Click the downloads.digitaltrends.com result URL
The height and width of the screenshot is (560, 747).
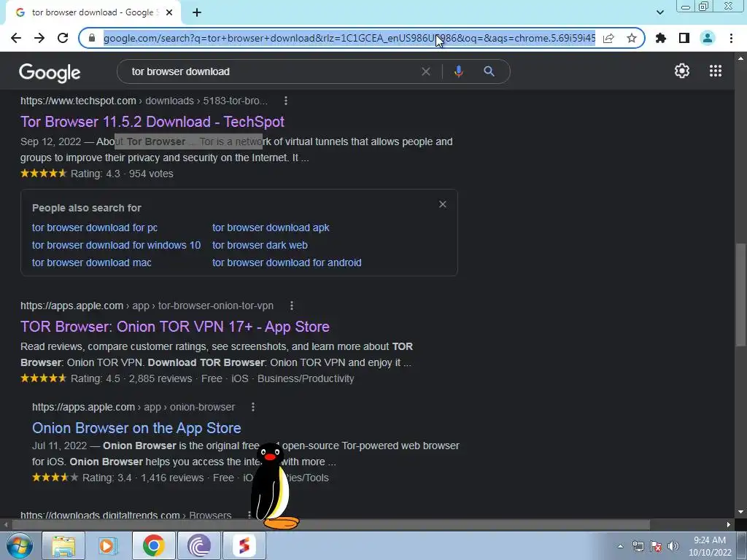[x=125, y=515]
